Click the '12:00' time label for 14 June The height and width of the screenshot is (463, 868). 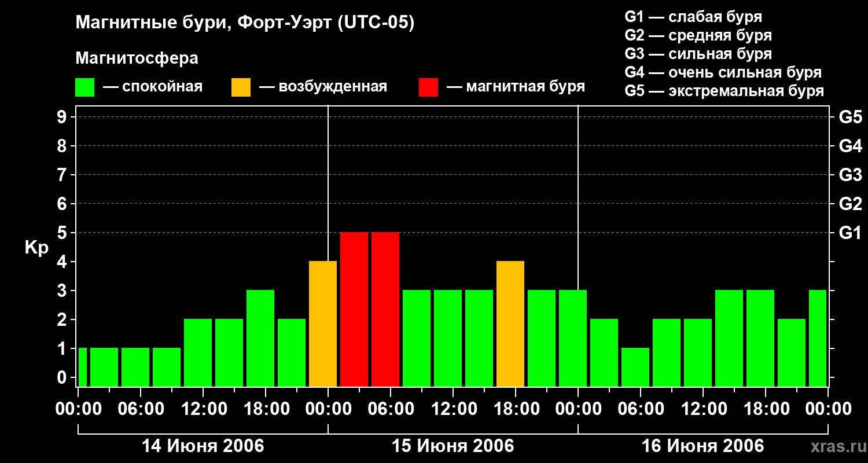point(203,409)
